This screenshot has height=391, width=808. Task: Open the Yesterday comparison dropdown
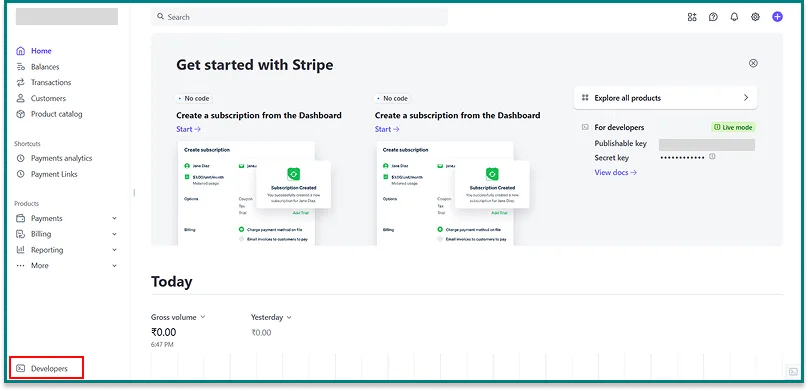pos(271,317)
